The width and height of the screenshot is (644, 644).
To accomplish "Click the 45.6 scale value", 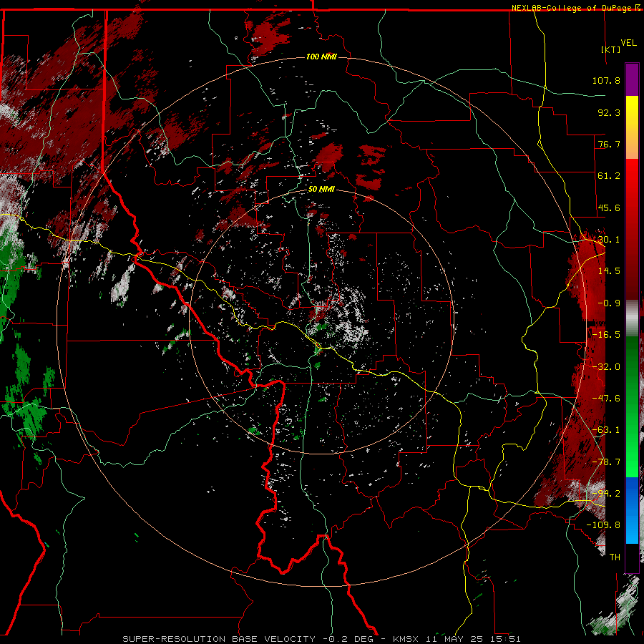I will click(x=609, y=208).
